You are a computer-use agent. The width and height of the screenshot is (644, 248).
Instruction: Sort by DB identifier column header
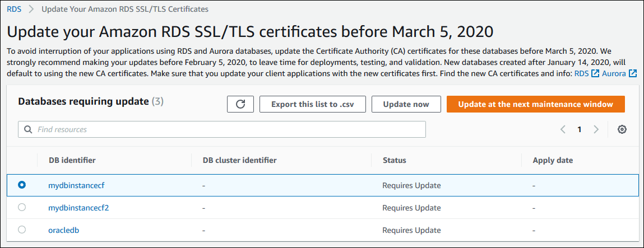[72, 160]
